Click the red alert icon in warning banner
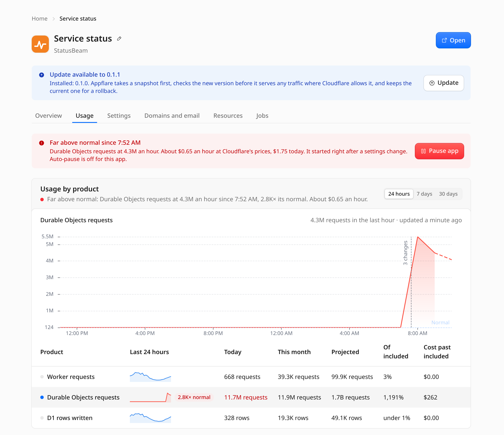This screenshot has height=435, width=504. [x=42, y=143]
